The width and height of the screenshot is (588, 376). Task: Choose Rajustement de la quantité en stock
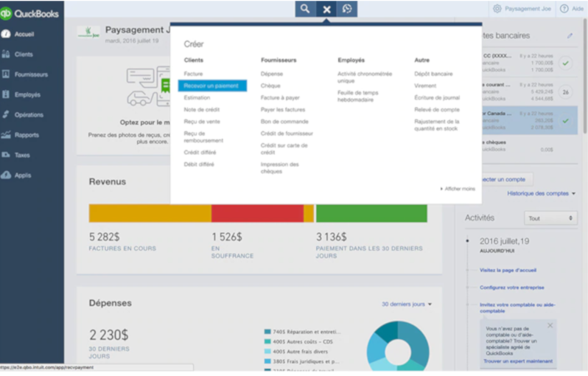436,125
